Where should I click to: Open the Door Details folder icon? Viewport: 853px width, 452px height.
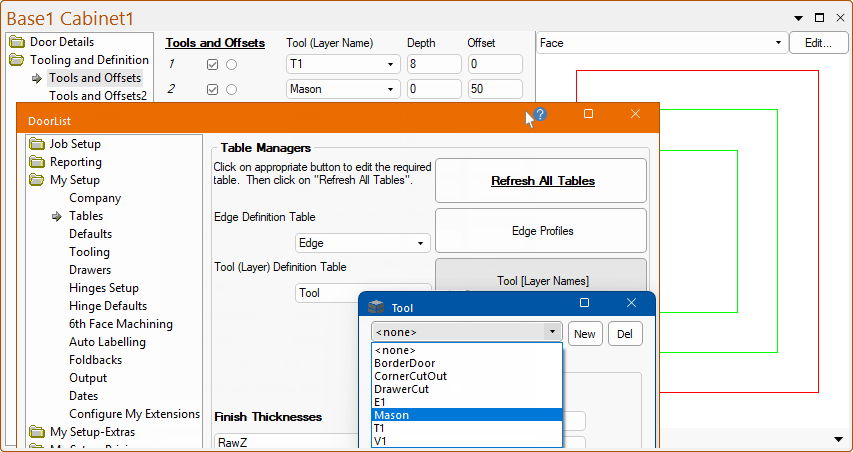pos(17,42)
